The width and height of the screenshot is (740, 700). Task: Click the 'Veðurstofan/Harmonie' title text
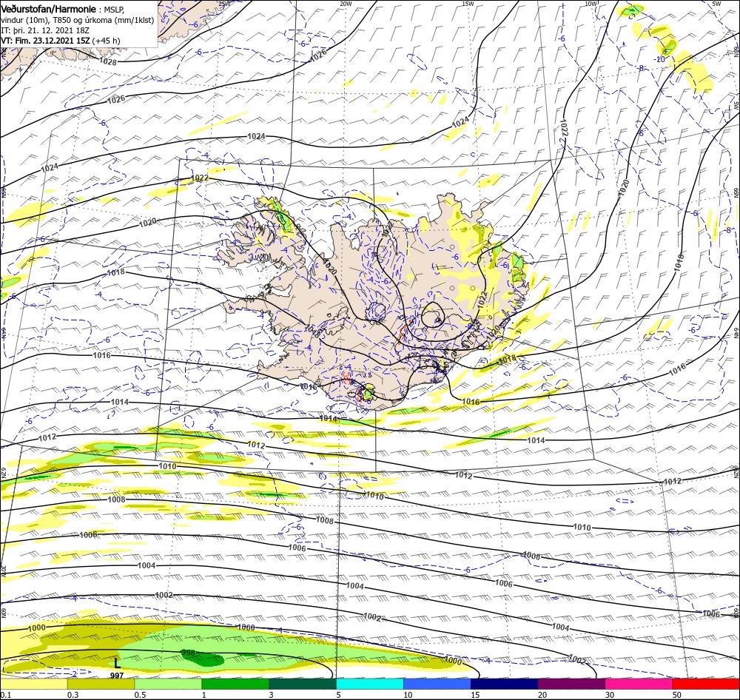(x=49, y=9)
